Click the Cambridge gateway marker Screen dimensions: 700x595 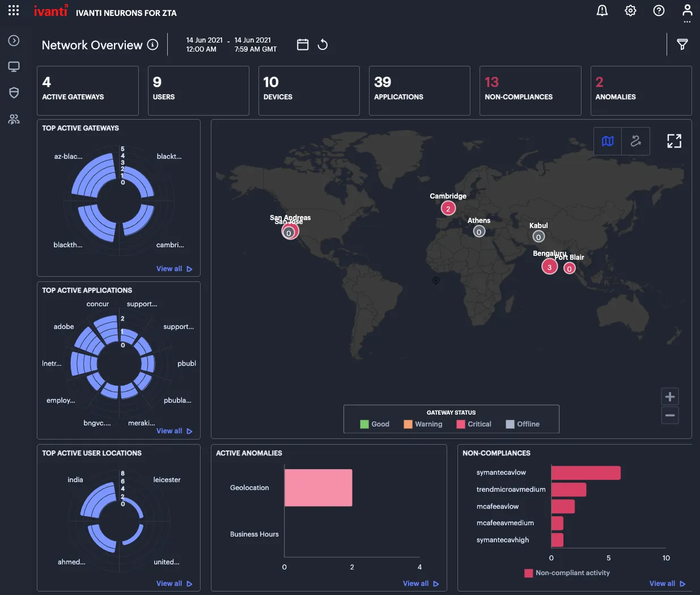tap(448, 209)
